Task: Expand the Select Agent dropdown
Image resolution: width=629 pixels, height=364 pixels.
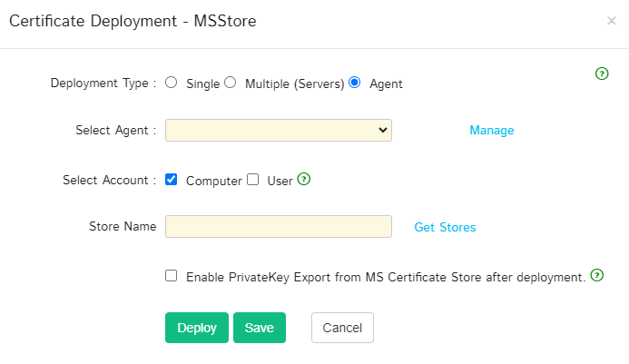Action: point(279,130)
